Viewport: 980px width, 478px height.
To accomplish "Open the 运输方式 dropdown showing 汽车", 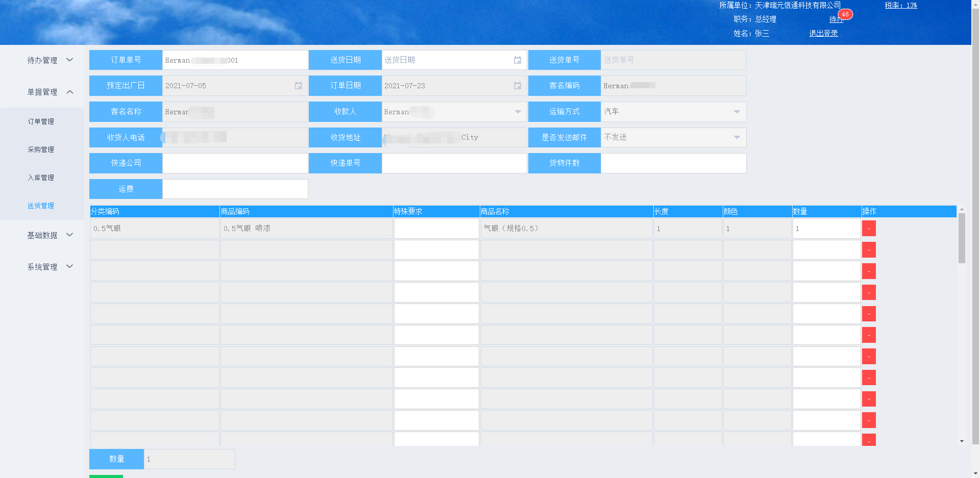I will click(x=736, y=112).
